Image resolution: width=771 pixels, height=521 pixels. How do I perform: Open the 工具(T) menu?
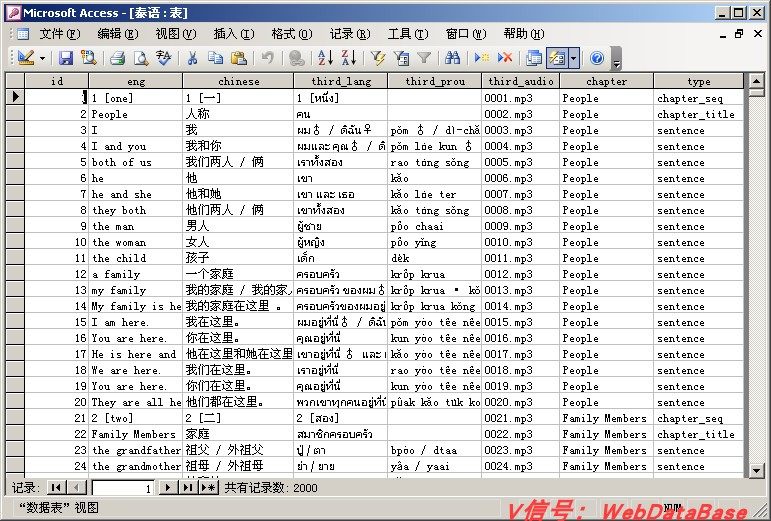point(408,34)
